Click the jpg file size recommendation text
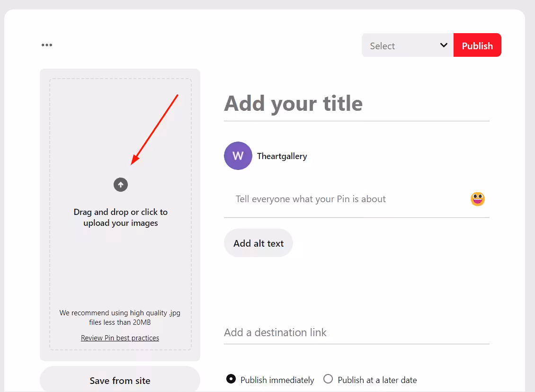The image size is (535, 392). pyautogui.click(x=120, y=317)
